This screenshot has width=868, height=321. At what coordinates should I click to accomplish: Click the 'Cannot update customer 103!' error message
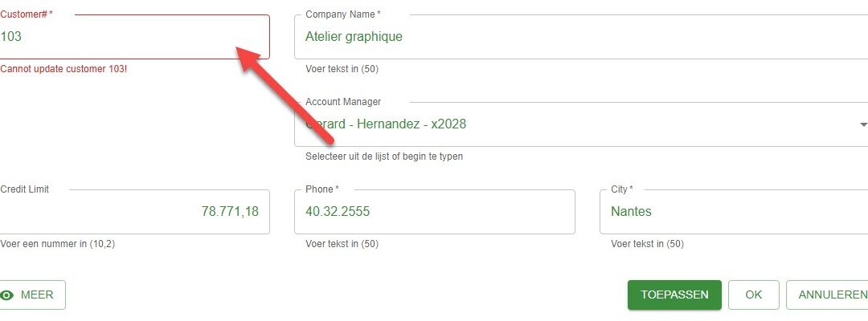(x=63, y=69)
